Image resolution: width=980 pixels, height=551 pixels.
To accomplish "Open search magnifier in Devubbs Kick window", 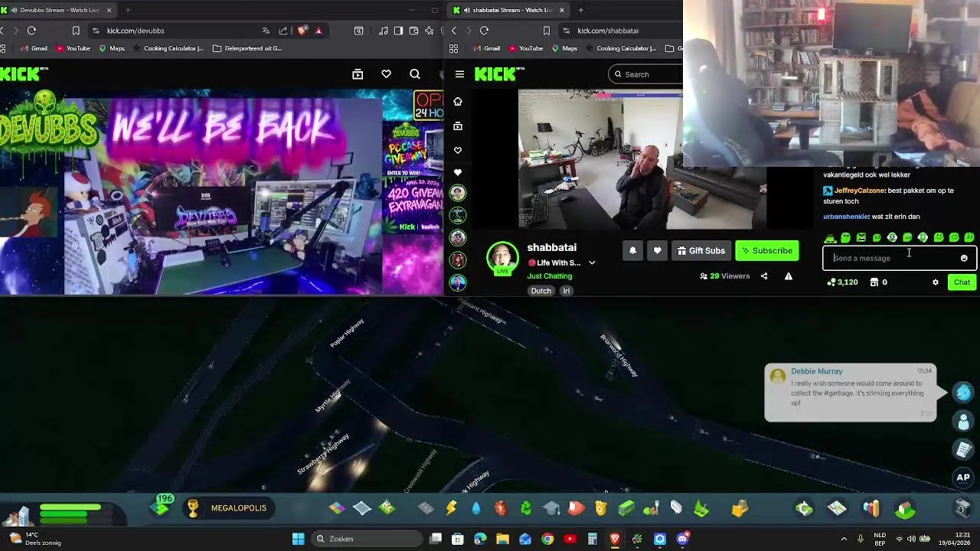I will [x=414, y=74].
